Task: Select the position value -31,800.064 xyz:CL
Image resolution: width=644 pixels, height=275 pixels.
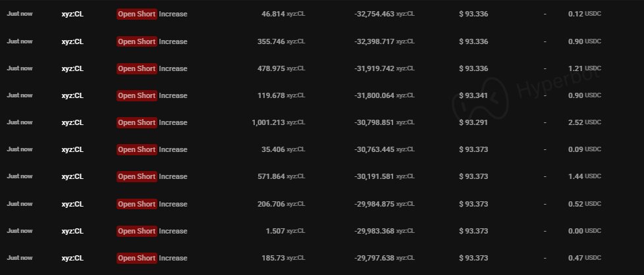Action: click(385, 95)
